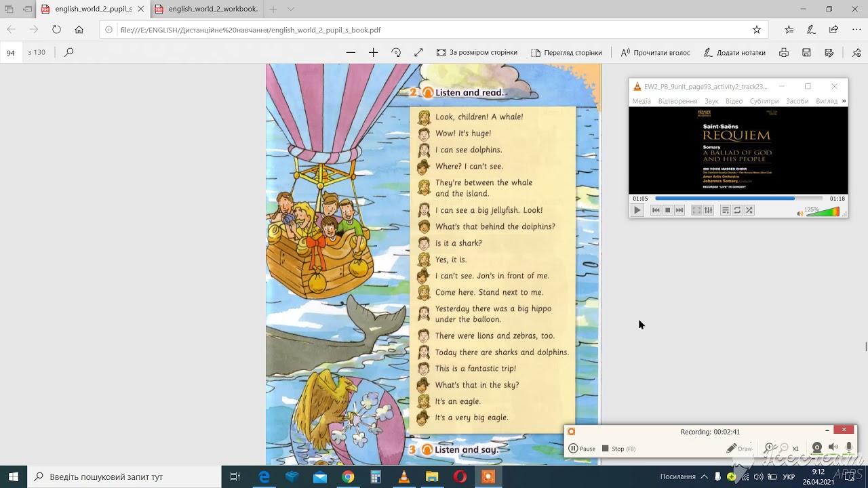Expand hidden VLC menu items chevron
868x488 pixels.
(844, 101)
